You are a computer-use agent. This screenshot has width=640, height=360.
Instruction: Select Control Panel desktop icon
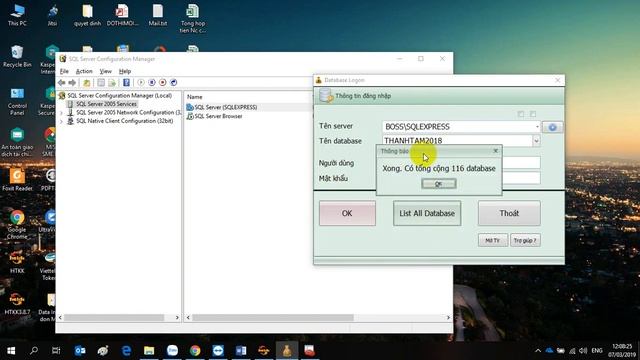[x=17, y=101]
